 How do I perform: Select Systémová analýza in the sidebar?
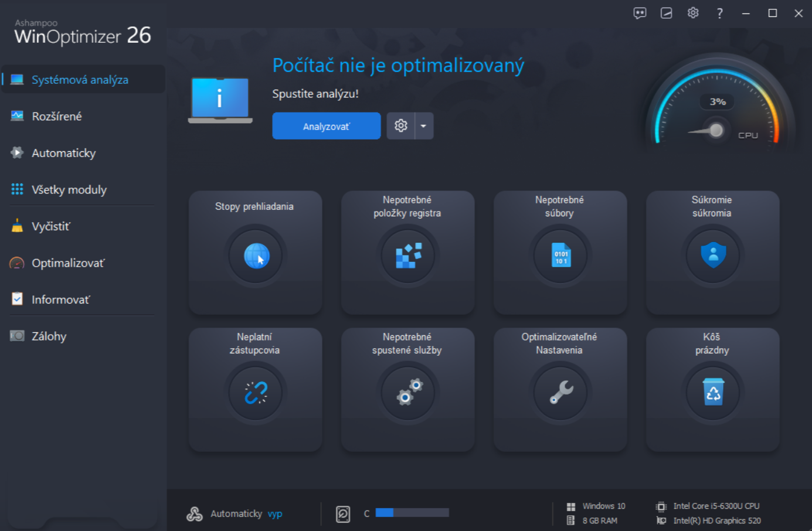click(x=83, y=79)
